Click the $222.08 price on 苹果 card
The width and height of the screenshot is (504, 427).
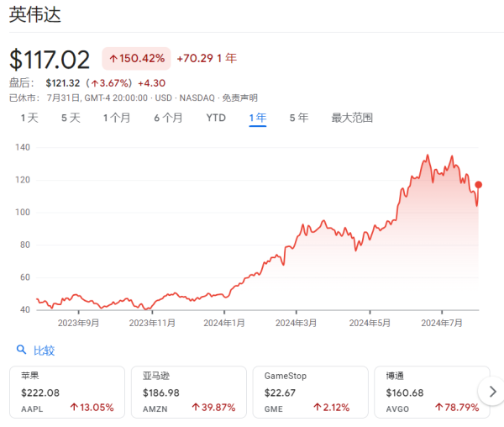pyautogui.click(x=40, y=393)
